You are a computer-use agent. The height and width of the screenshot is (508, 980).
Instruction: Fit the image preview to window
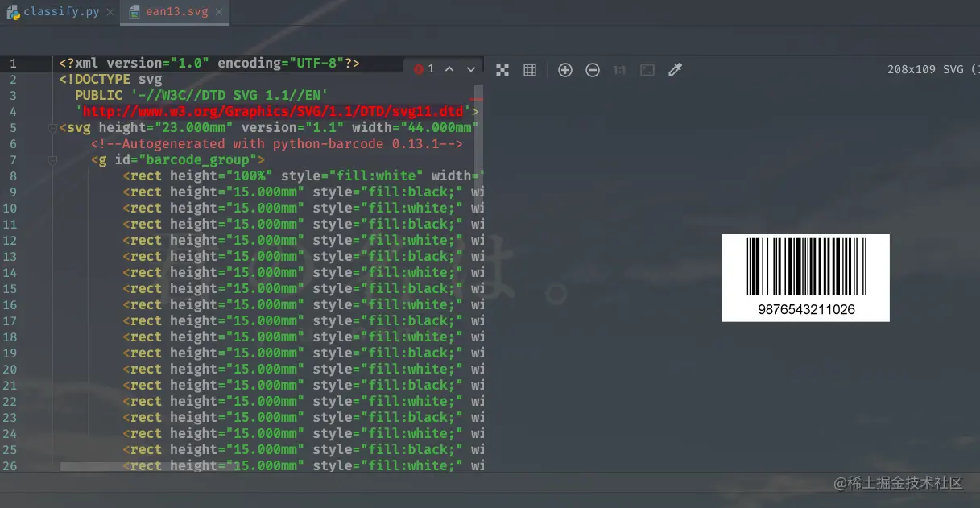pyautogui.click(x=647, y=70)
